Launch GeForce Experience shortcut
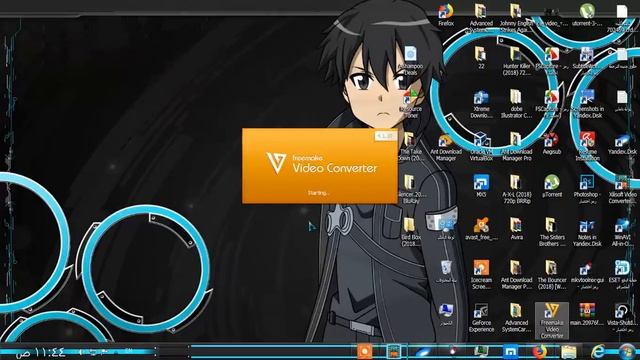 pos(481,318)
